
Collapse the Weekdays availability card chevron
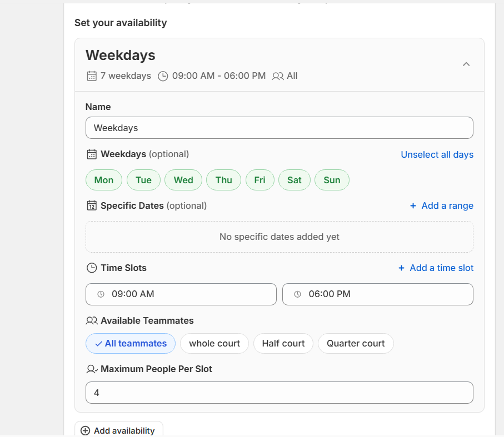[x=466, y=64]
